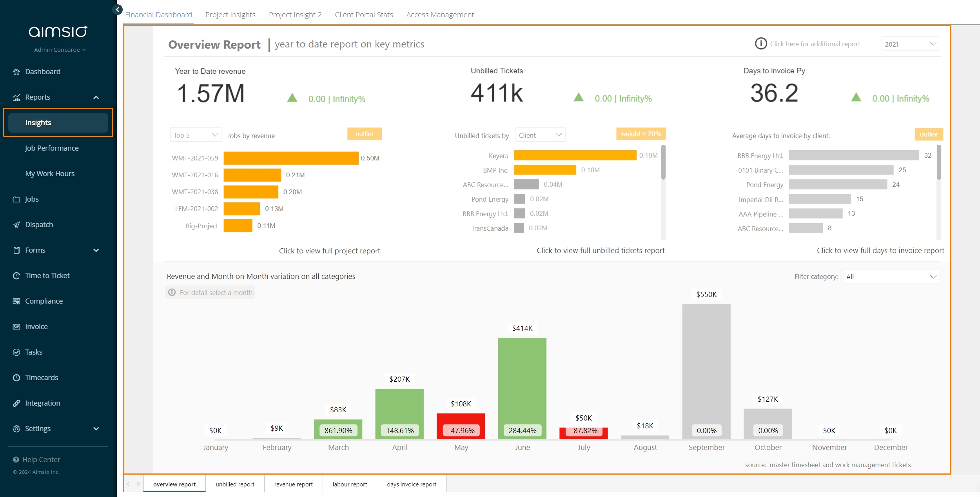This screenshot has width=980, height=497.
Task: Expand the Settings submenu chevron
Action: (x=96, y=429)
